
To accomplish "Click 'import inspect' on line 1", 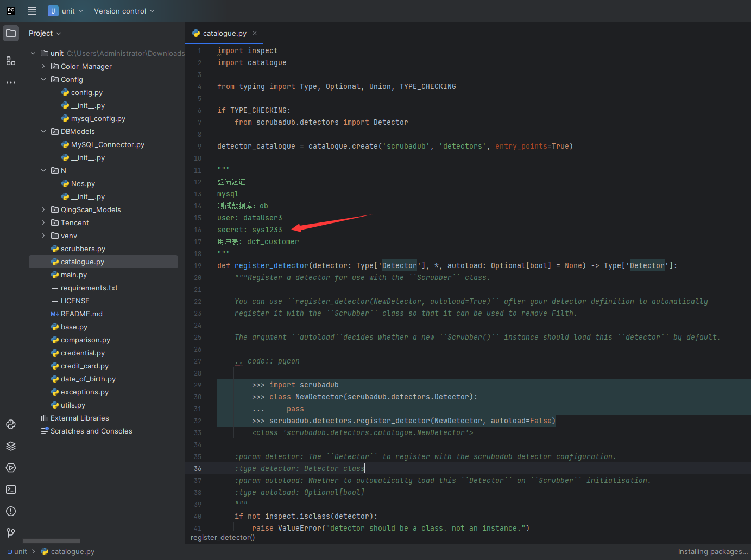I will click(248, 50).
